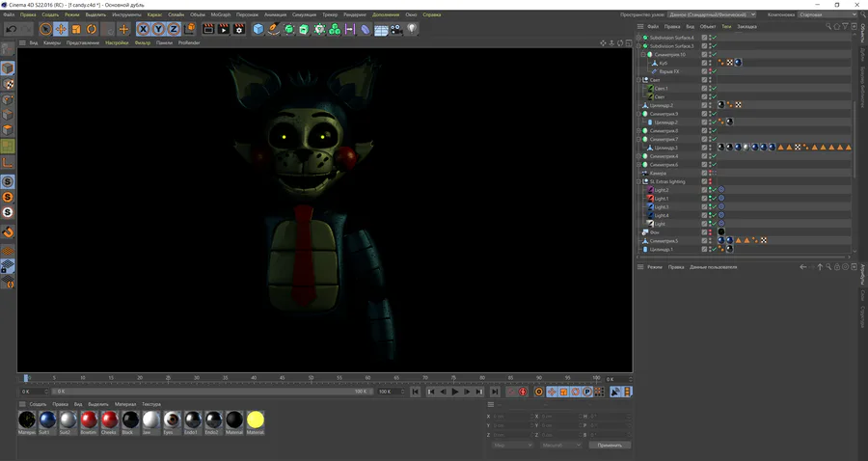Select the Light.3 object

pos(662,207)
